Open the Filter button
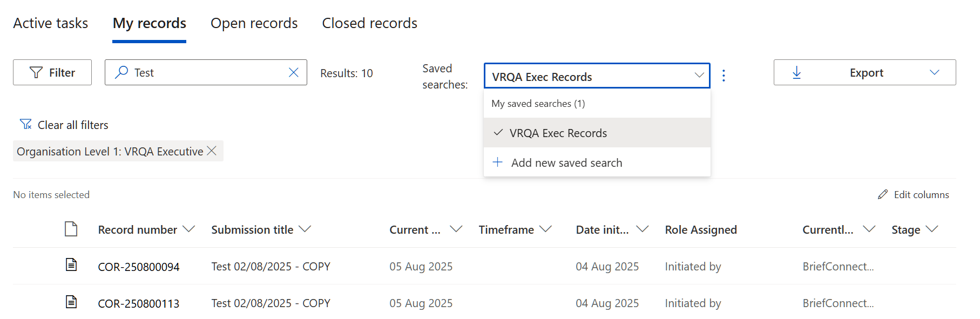Viewport: 980px width, 319px height. point(52,72)
